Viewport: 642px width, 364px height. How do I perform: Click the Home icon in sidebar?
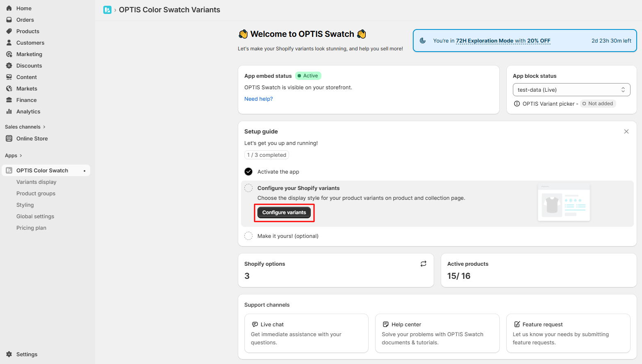(9, 8)
